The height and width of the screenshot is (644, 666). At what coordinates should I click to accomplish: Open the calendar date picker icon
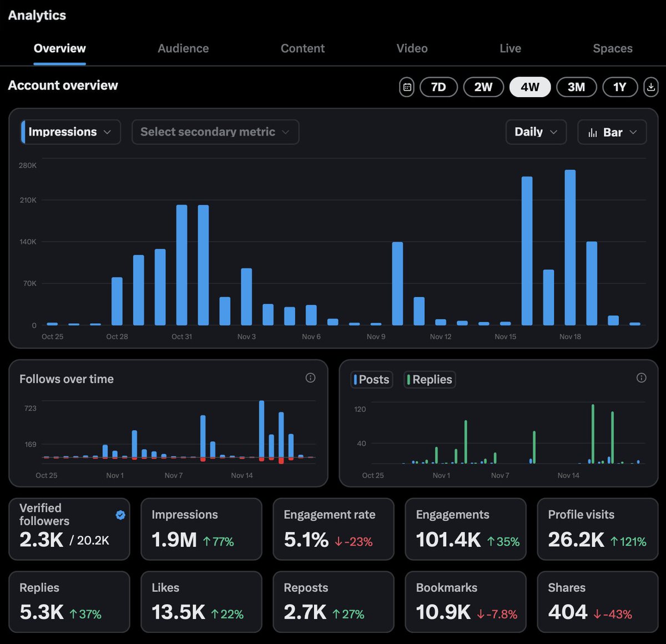pos(407,87)
